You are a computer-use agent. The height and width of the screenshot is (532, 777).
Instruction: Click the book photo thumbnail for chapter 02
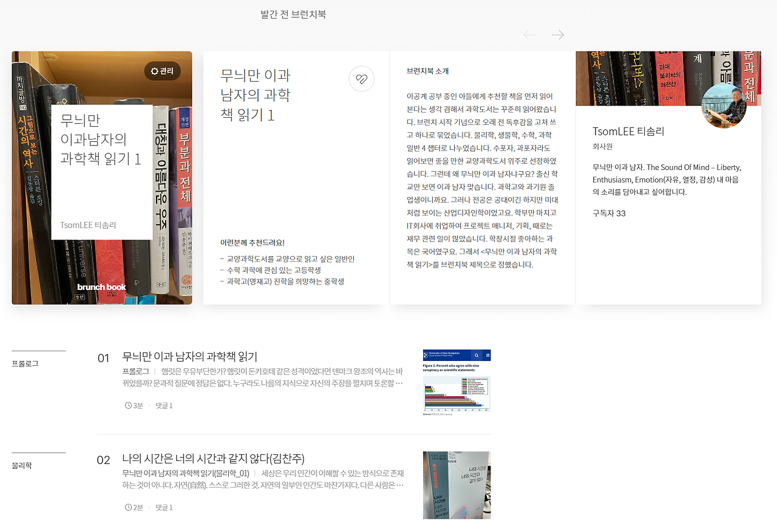(456, 485)
